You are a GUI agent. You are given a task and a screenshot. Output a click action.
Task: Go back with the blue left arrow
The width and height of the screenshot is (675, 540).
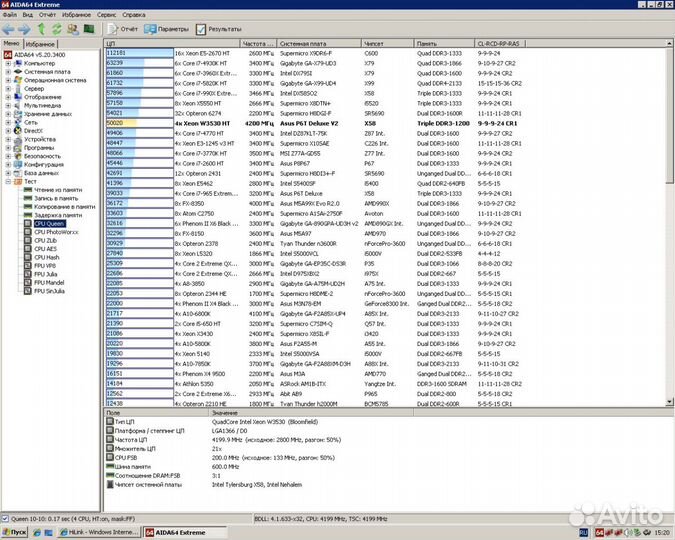pyautogui.click(x=8, y=29)
